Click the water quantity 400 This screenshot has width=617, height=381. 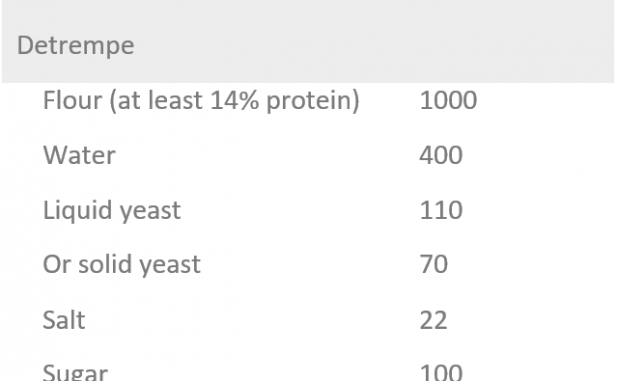pos(441,155)
